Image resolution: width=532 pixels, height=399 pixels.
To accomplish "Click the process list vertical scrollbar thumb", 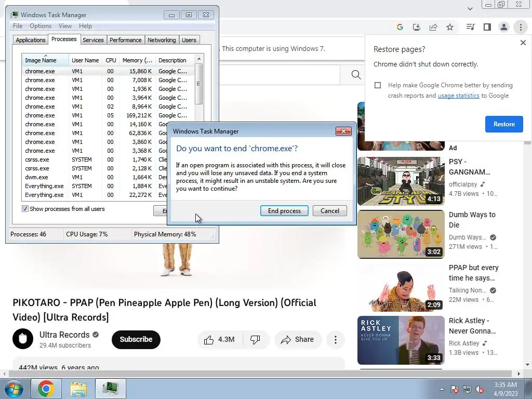I will [199, 84].
